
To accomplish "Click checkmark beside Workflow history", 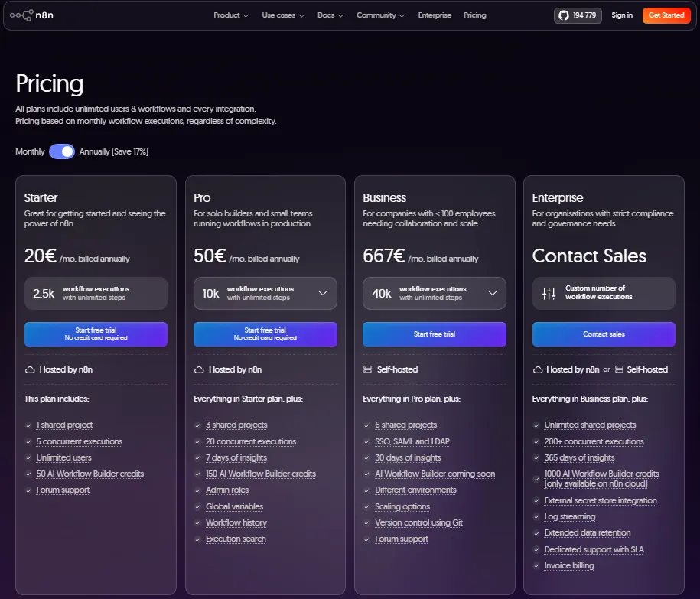I will click(198, 523).
